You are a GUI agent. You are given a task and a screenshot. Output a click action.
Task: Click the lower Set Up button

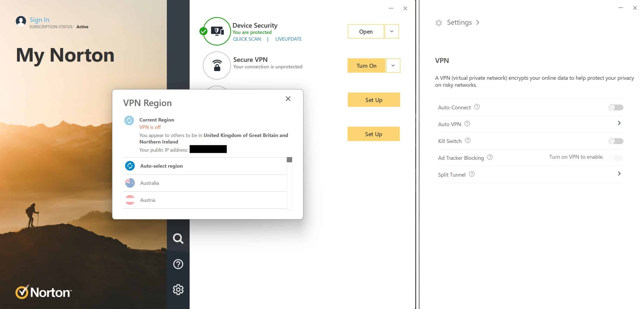click(374, 134)
